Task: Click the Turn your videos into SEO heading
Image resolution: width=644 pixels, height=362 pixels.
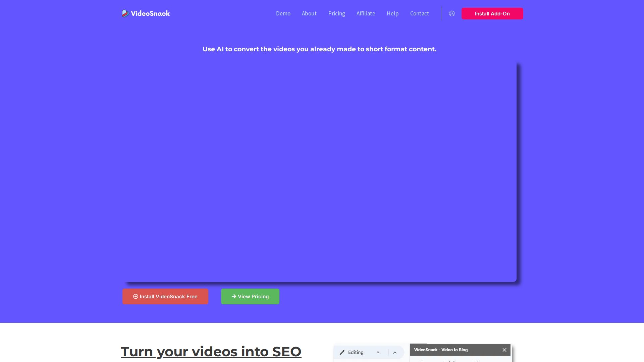Action: tap(211, 352)
